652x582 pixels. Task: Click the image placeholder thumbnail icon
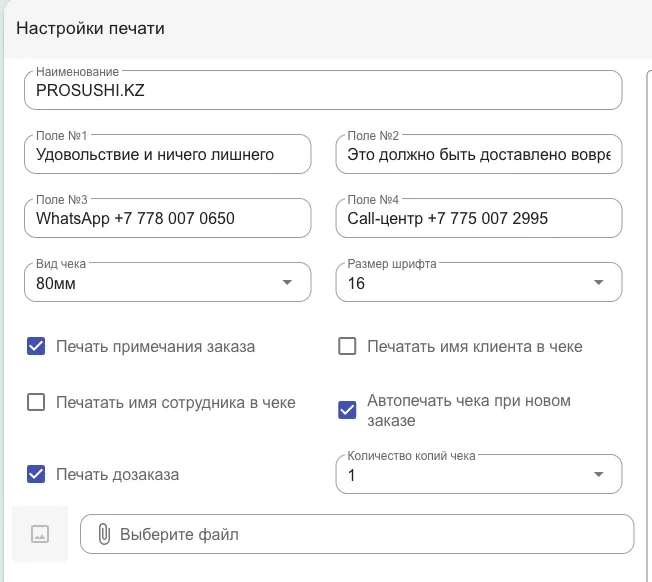point(40,534)
